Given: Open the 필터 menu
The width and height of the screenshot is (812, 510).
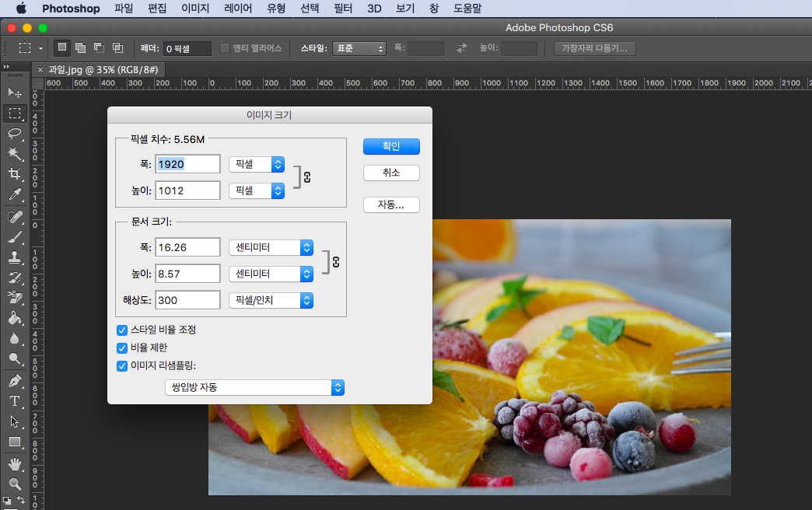Looking at the screenshot, I should coord(343,9).
